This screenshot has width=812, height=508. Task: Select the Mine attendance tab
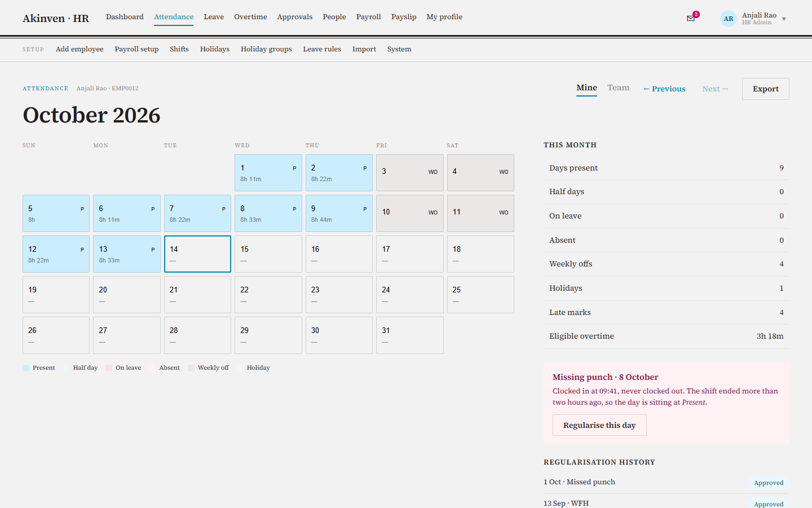[x=586, y=87]
